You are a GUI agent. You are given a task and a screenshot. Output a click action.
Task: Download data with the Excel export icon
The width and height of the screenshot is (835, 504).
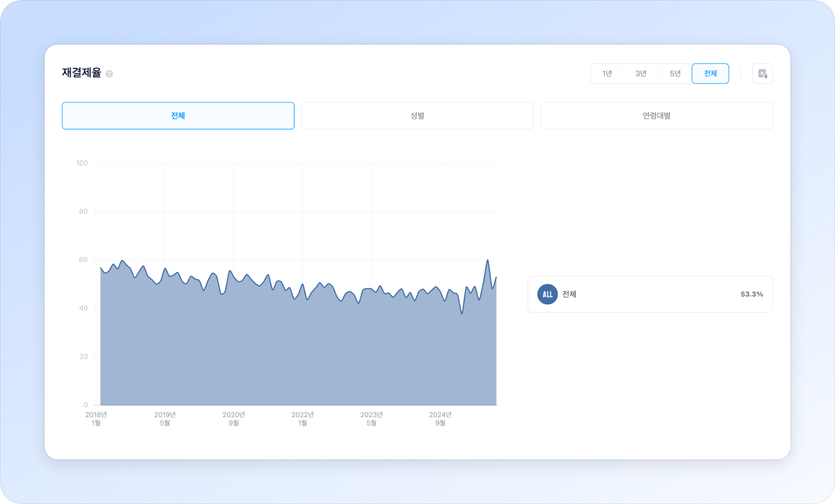[x=762, y=73]
